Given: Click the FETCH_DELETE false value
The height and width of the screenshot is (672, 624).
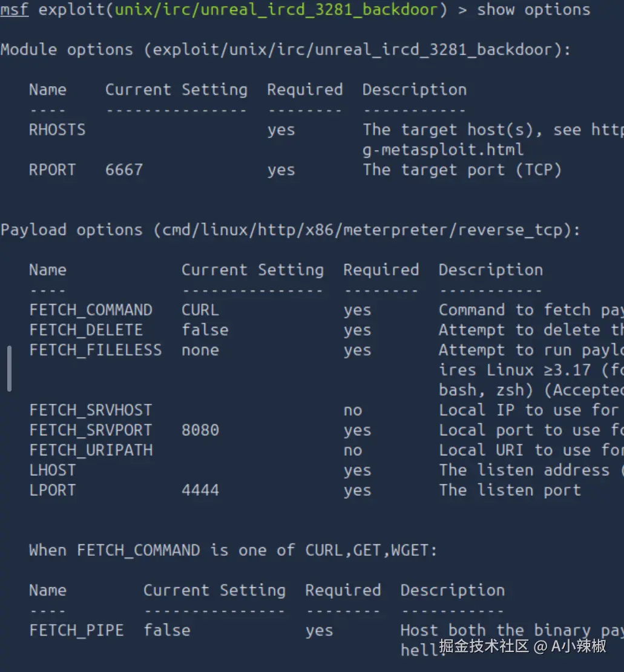Looking at the screenshot, I should click(205, 330).
